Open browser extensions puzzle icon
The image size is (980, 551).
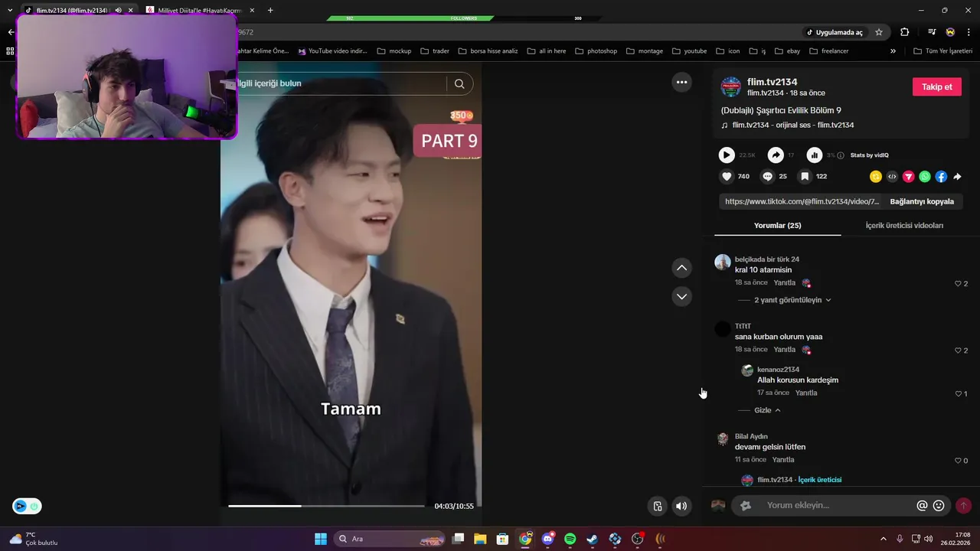pyautogui.click(x=905, y=32)
